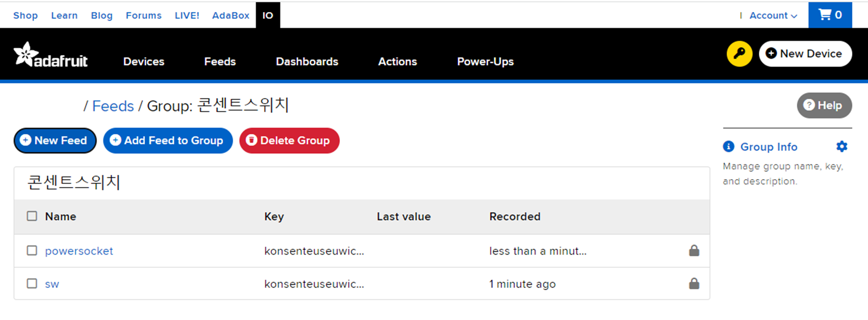Image resolution: width=868 pixels, height=320 pixels.
Task: Open the Blog link in top bar
Action: coord(101,15)
